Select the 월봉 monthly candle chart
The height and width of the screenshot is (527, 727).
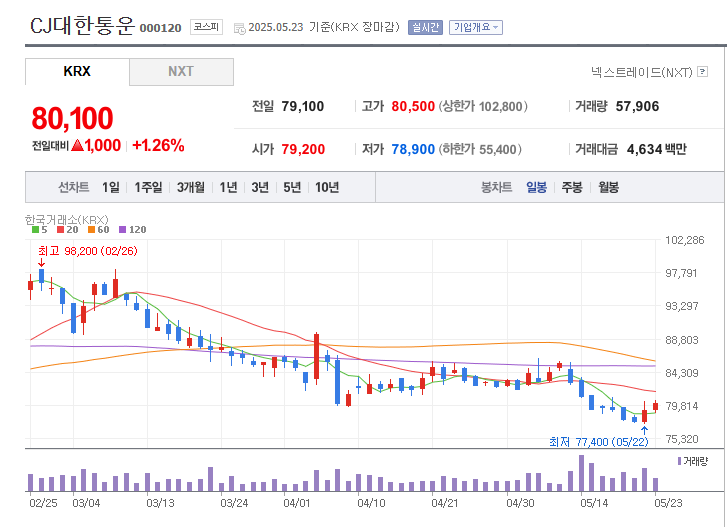click(608, 187)
